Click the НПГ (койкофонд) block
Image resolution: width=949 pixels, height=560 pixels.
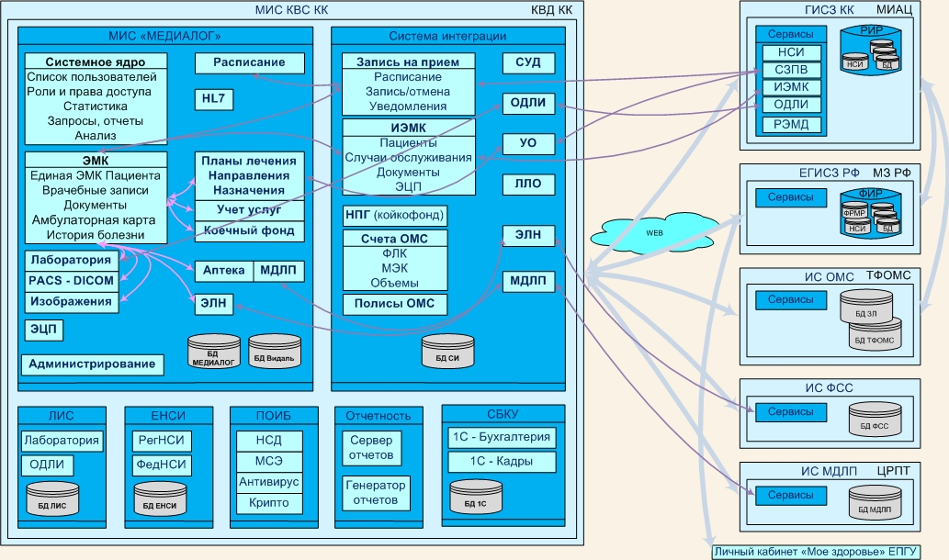tap(395, 216)
